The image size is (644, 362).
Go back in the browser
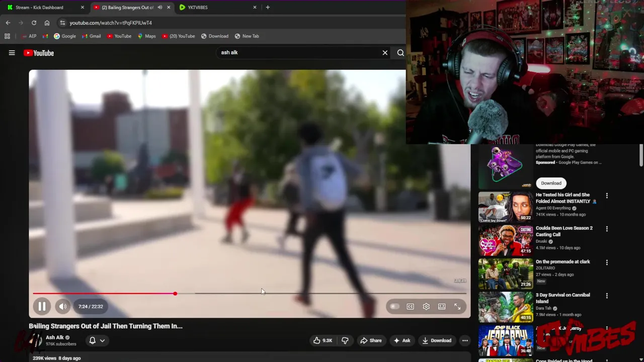click(8, 23)
